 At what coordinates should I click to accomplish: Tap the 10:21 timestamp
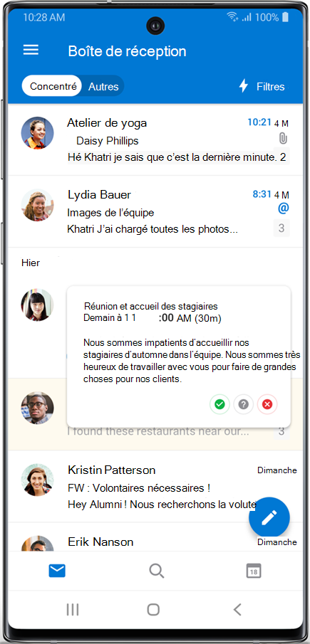coord(259,122)
